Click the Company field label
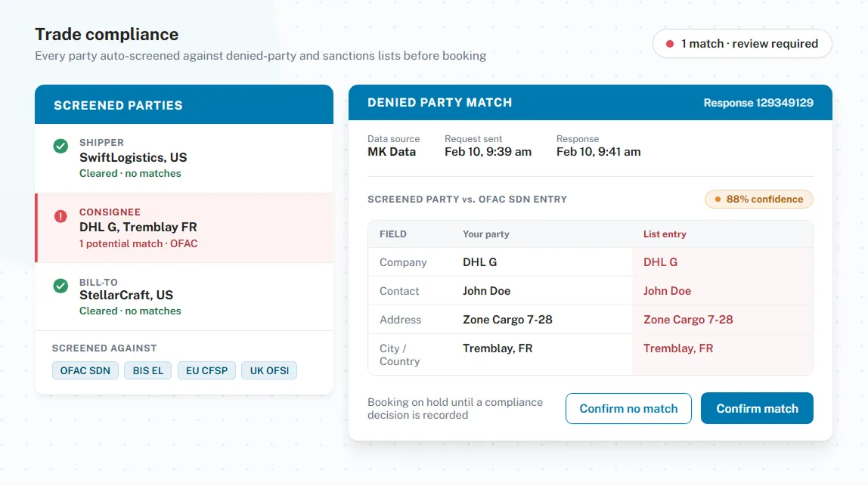868x486 pixels. pyautogui.click(x=403, y=262)
